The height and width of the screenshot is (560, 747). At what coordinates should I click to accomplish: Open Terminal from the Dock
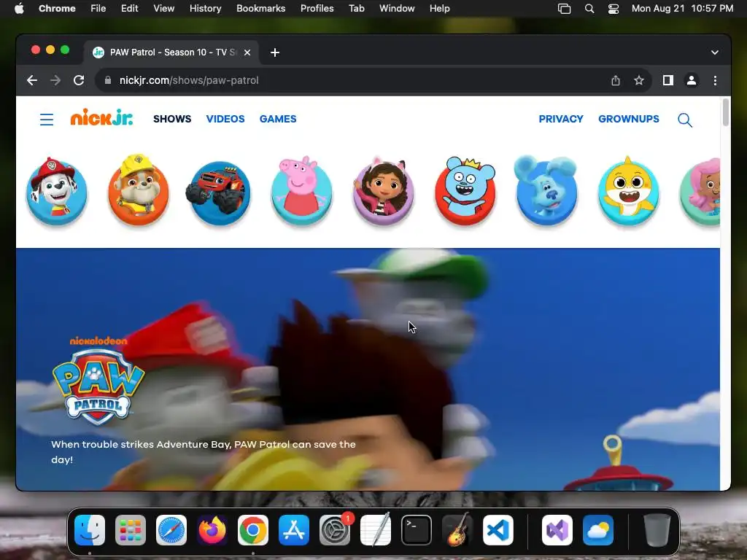point(417,530)
